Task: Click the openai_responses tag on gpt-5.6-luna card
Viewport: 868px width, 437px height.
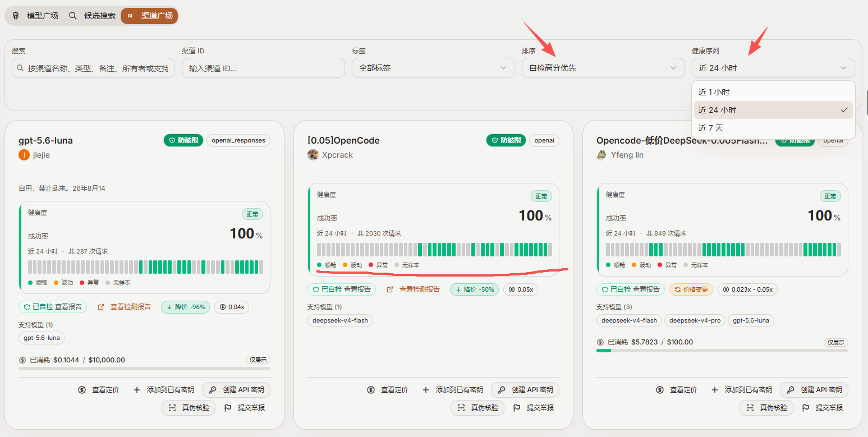Action: point(238,140)
